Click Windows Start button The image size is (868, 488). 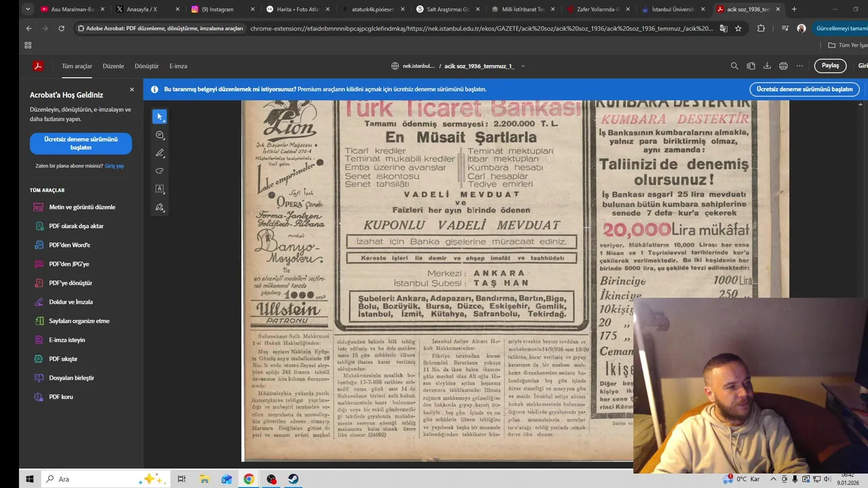point(29,479)
